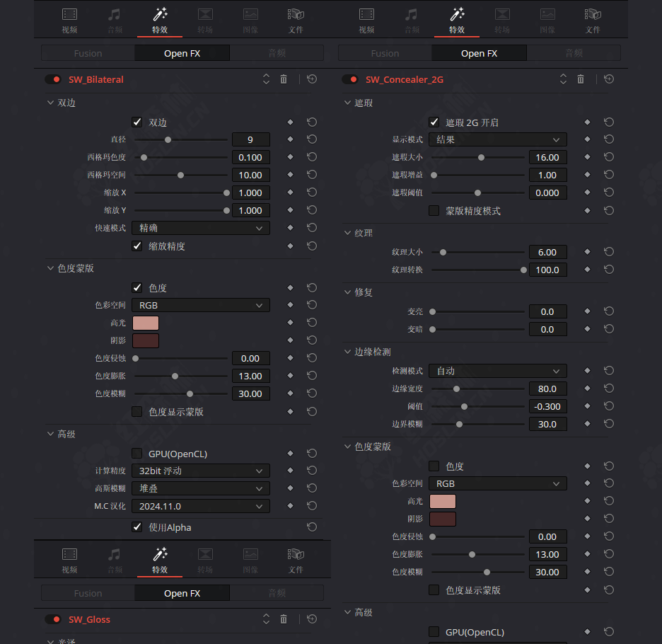Add keyframe for 遮瑕大小 parameter
The image size is (662, 644).
pos(587,157)
